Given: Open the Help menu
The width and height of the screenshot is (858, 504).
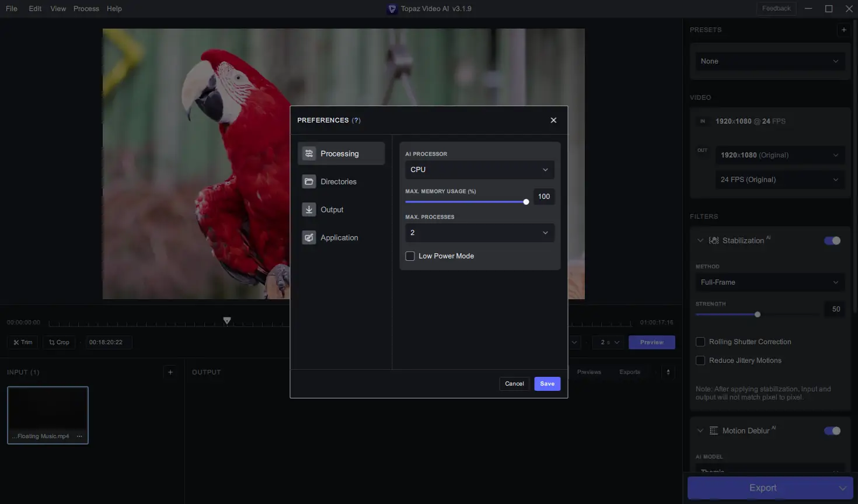Looking at the screenshot, I should click(114, 9).
